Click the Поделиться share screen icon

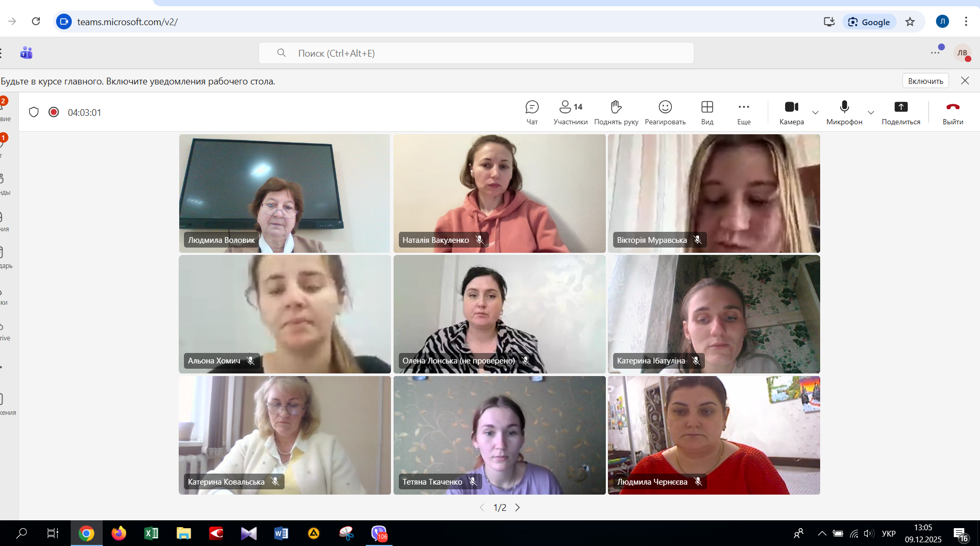pos(900,107)
